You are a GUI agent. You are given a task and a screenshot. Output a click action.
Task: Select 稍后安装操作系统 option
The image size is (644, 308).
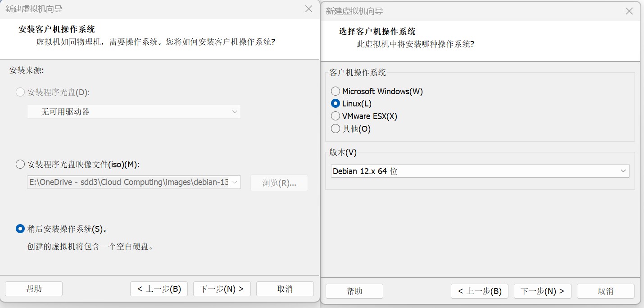click(x=20, y=229)
